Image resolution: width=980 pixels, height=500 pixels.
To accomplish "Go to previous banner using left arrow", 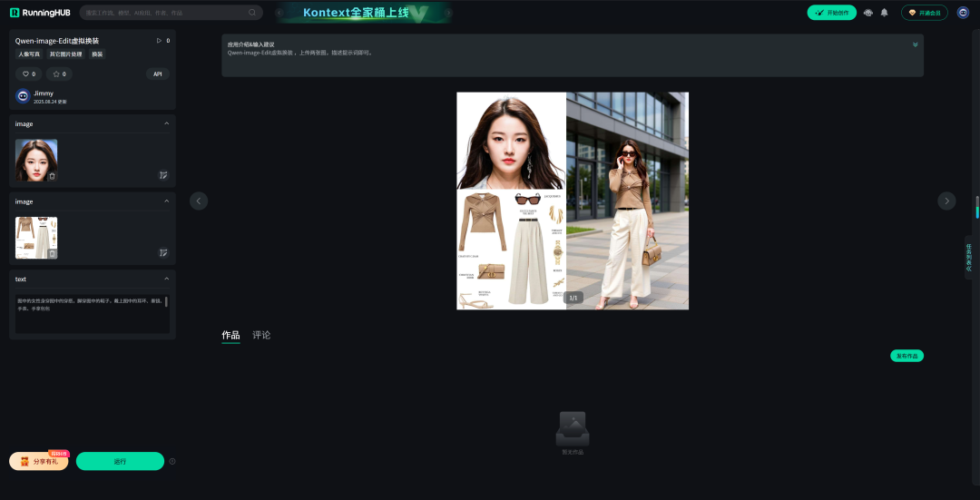I will [x=279, y=13].
